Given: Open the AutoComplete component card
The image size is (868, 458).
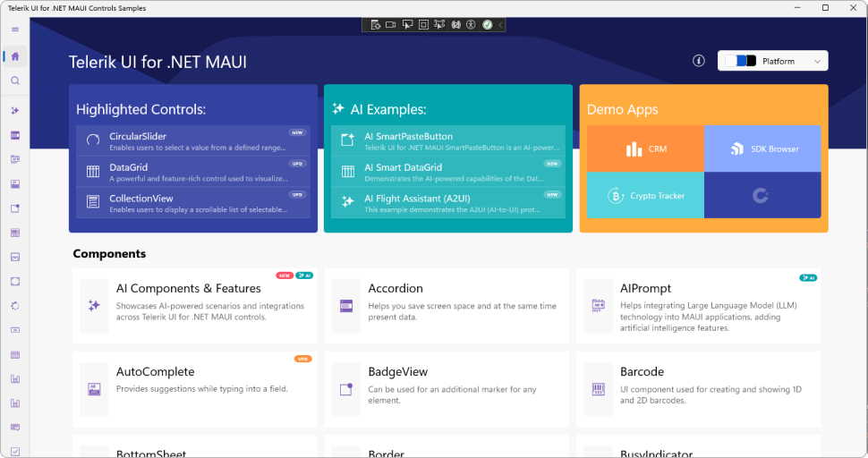Looking at the screenshot, I should [194, 389].
